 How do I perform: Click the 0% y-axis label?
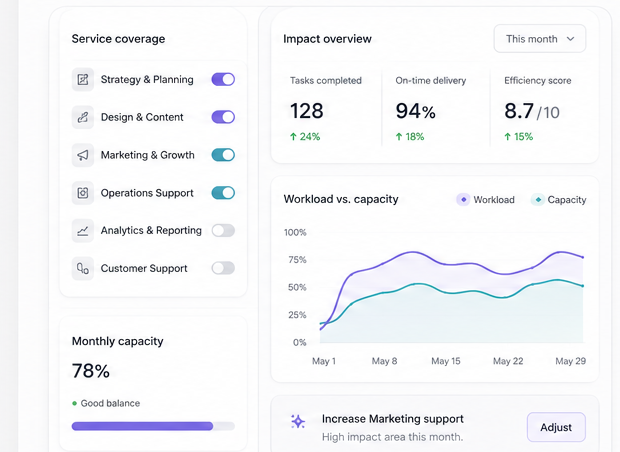click(300, 342)
